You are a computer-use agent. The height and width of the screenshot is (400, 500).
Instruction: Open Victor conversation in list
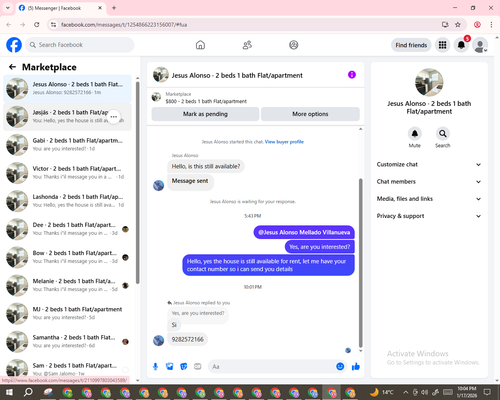click(x=67, y=173)
